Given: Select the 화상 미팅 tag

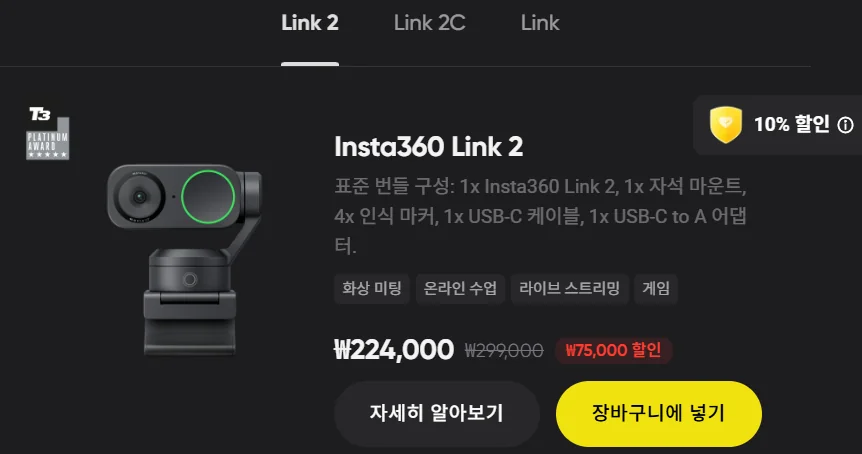Looking at the screenshot, I should point(372,289).
